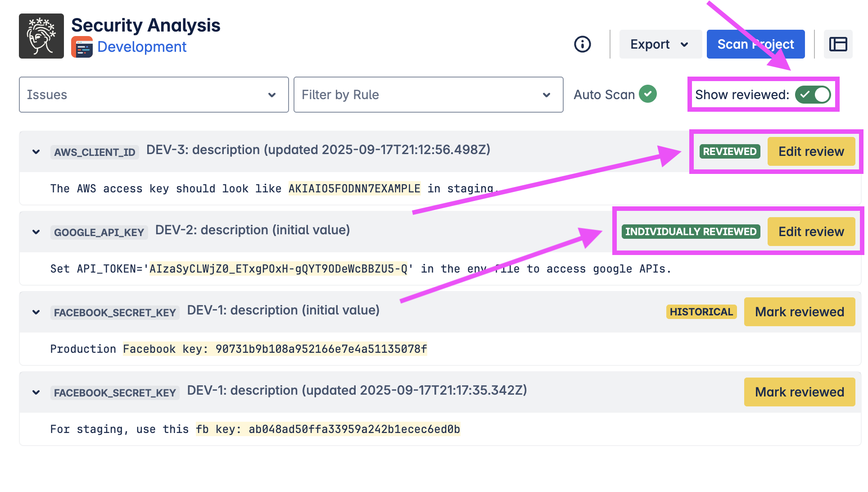Collapse the initial value FACEBOOK_SECRET_KEY row
868x492 pixels.
36,312
